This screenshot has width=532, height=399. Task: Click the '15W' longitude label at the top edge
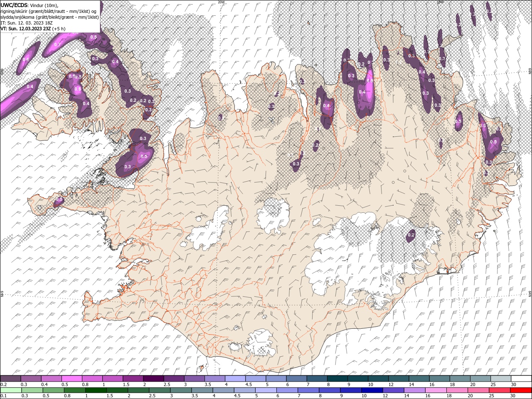[x=440, y=2]
